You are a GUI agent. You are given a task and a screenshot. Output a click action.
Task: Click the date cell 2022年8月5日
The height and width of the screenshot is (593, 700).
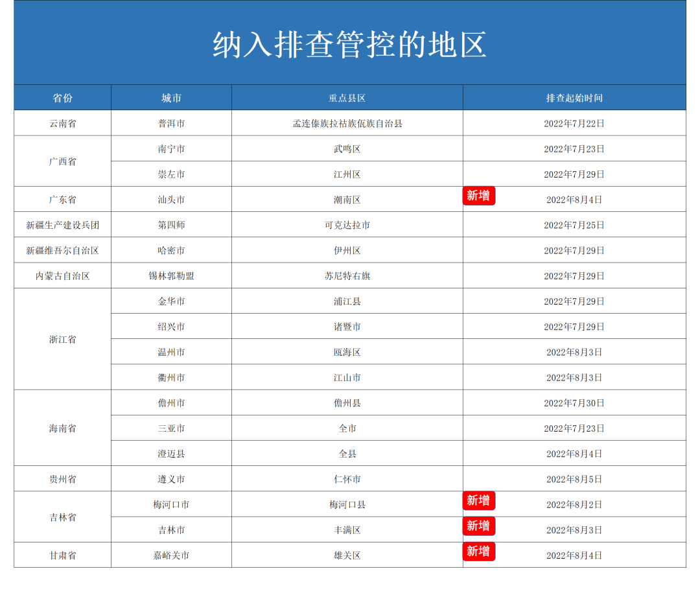tap(574, 479)
